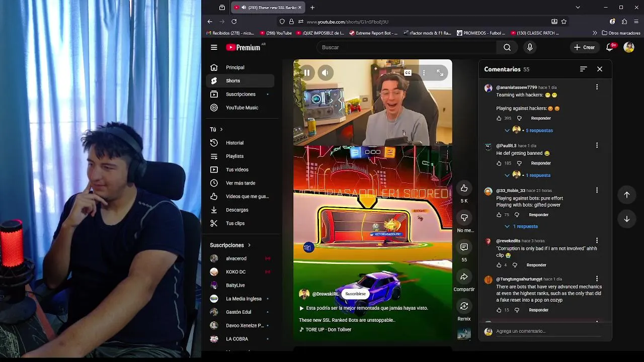Expand the 5 respuestas replies
644x362 pixels.
click(x=529, y=130)
